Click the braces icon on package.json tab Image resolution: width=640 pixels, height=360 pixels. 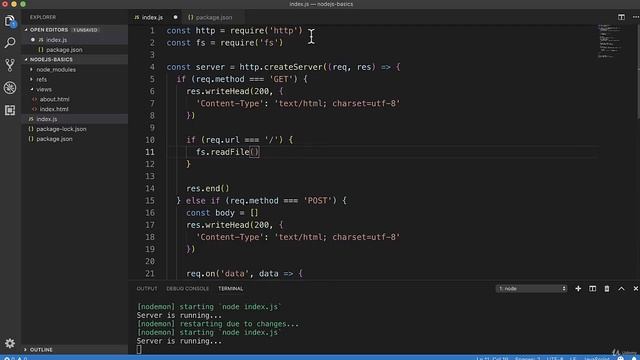tap(191, 18)
